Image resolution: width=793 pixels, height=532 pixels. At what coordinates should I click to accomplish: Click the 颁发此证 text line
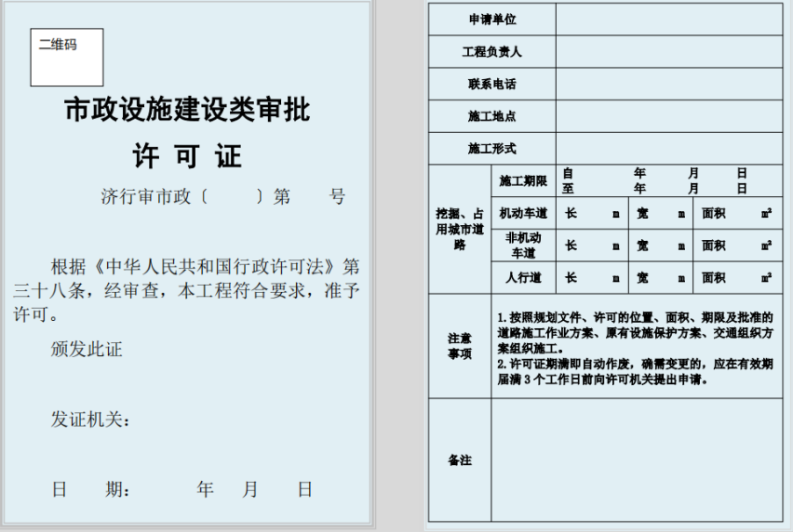(87, 350)
